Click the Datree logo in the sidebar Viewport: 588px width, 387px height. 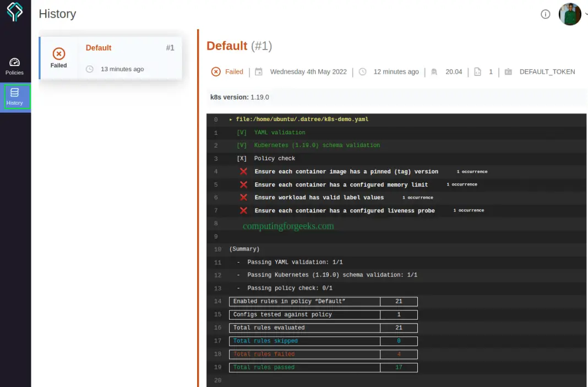pyautogui.click(x=15, y=11)
